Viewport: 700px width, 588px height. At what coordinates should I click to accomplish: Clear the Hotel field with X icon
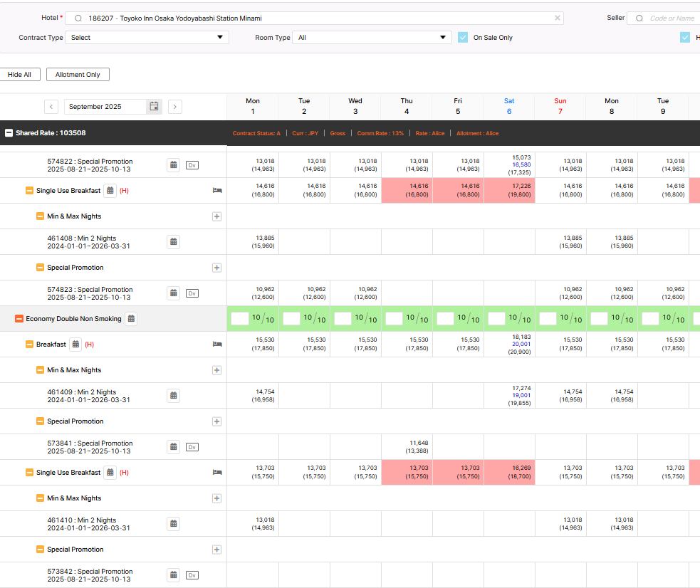557,19
